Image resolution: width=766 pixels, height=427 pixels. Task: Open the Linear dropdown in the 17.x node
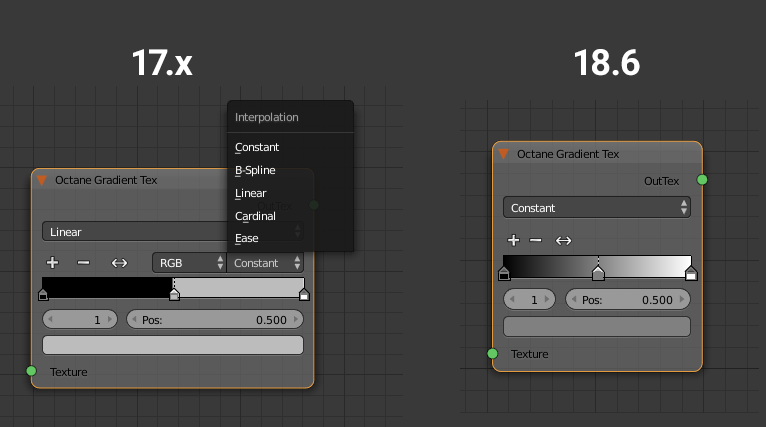pyautogui.click(x=172, y=232)
